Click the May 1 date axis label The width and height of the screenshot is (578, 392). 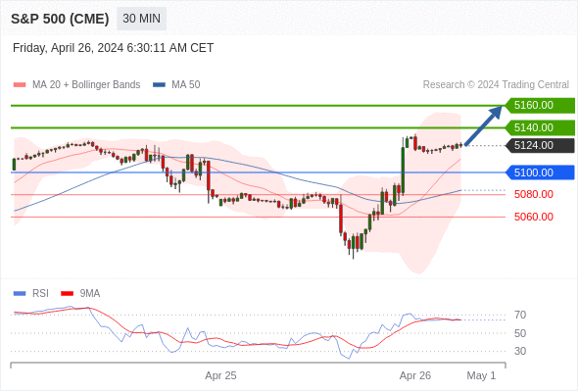481,375
